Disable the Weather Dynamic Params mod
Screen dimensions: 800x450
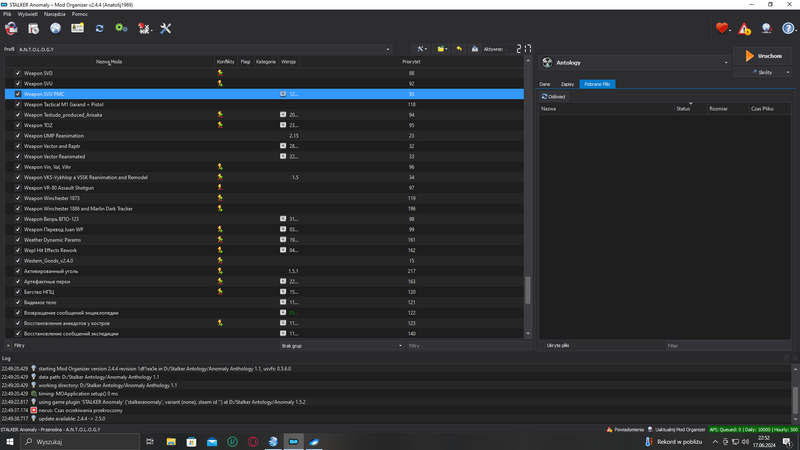point(18,240)
